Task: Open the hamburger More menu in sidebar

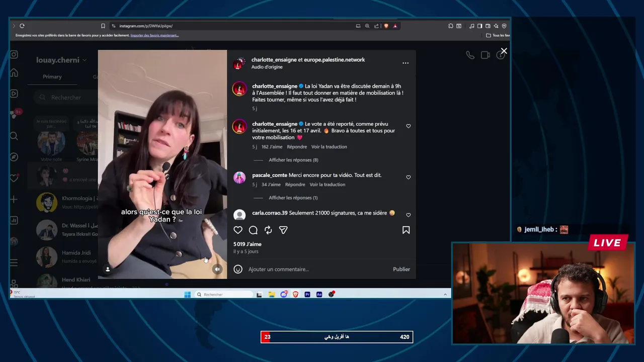Action: click(14, 262)
